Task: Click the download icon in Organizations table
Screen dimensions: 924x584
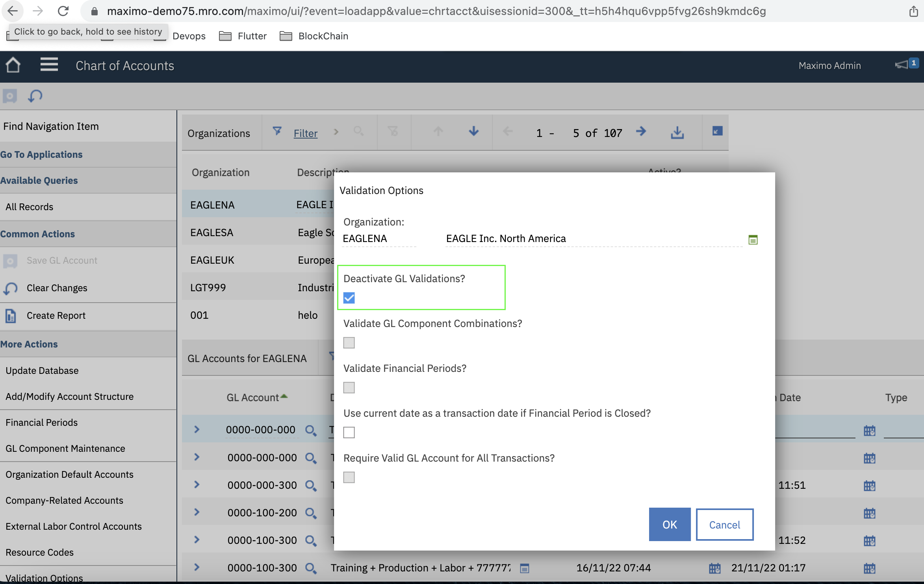Action: pos(677,133)
